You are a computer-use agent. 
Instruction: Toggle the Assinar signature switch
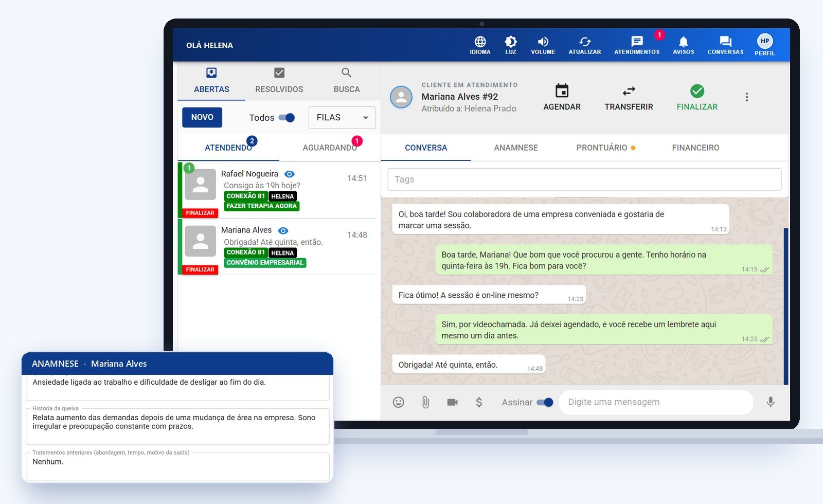point(545,402)
